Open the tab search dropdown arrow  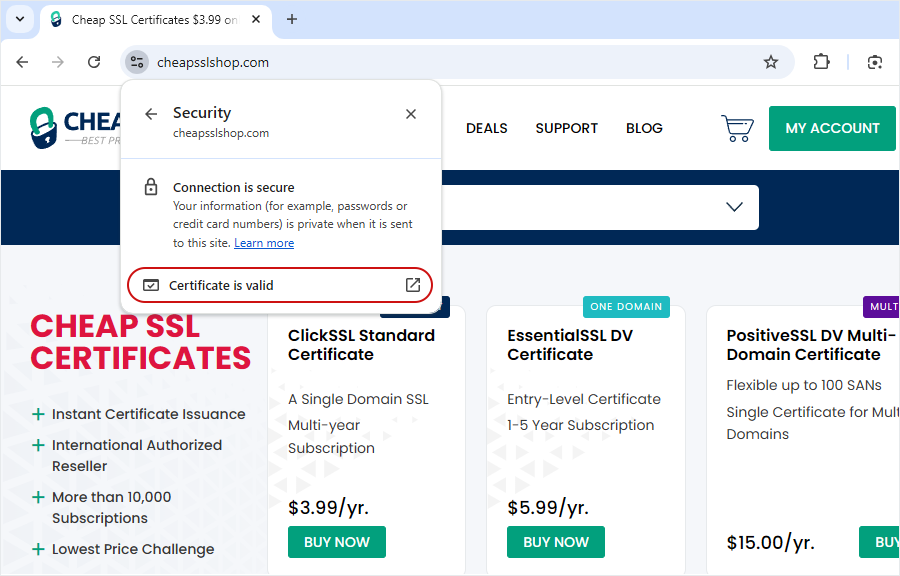coord(20,19)
